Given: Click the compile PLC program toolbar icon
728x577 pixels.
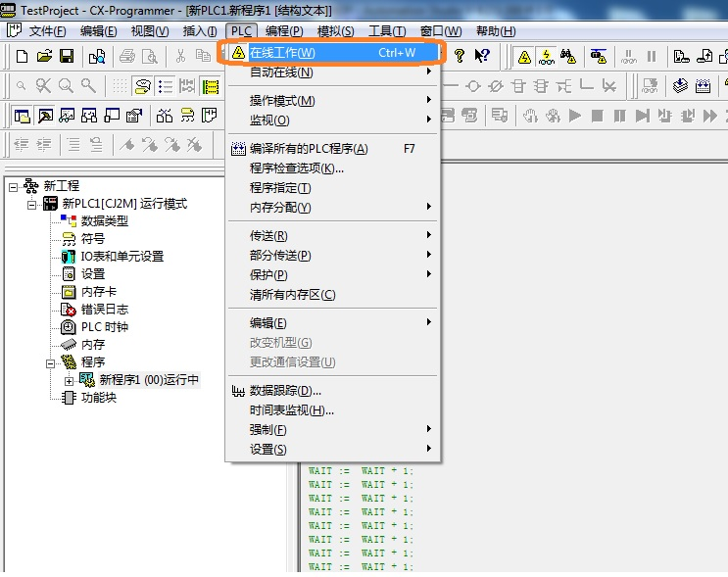Looking at the screenshot, I should point(703,86).
